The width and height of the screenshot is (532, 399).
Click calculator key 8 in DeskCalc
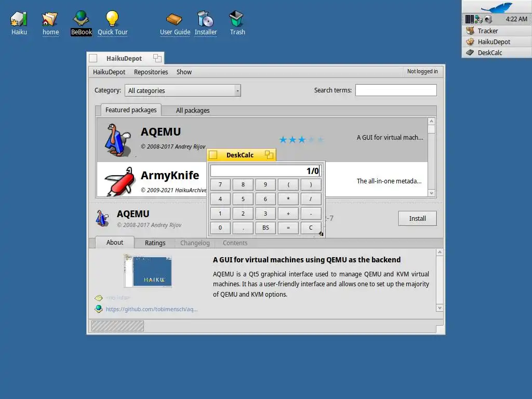(243, 184)
